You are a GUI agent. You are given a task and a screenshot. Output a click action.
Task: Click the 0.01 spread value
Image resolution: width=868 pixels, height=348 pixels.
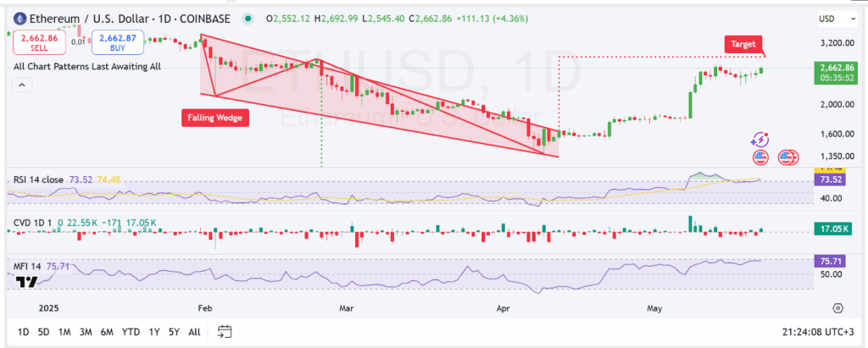click(x=78, y=42)
